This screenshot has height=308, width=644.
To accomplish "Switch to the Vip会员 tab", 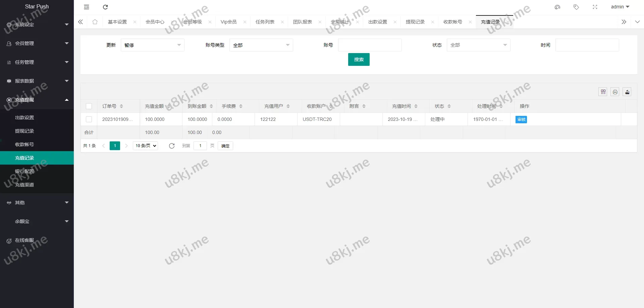I will point(228,21).
